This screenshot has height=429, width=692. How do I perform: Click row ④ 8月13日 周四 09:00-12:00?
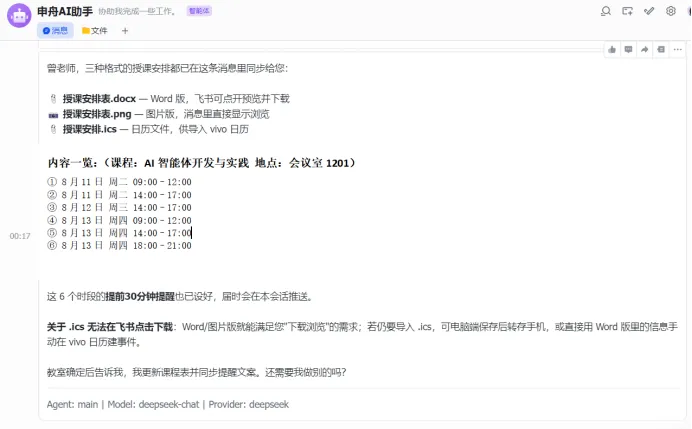coord(119,220)
